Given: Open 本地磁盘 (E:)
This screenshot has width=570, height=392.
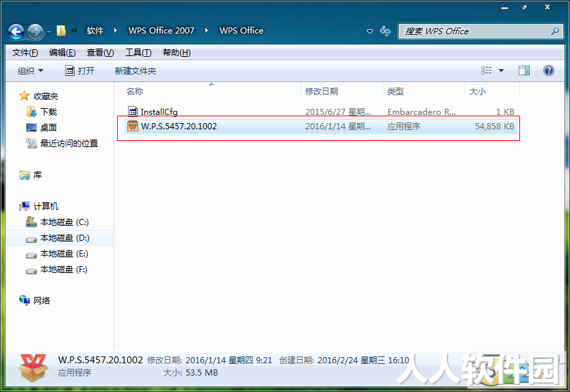Looking at the screenshot, I should click(x=64, y=254).
